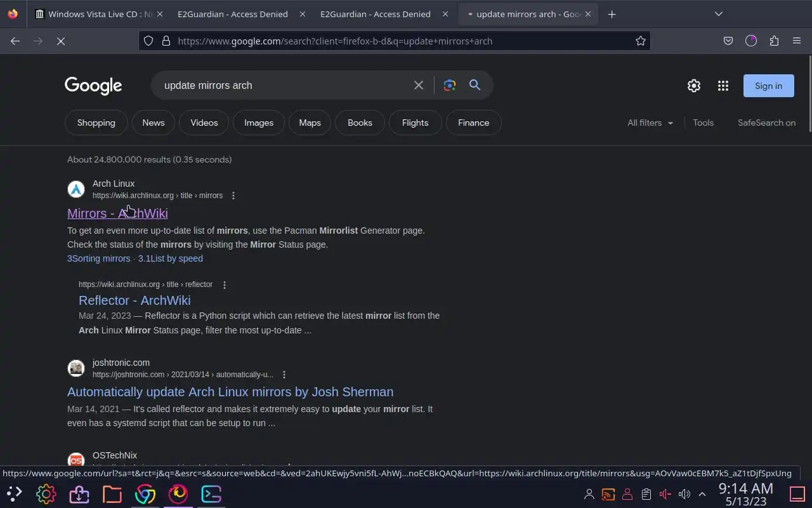
Task: Open more options for Reflector result
Action: [x=225, y=284]
